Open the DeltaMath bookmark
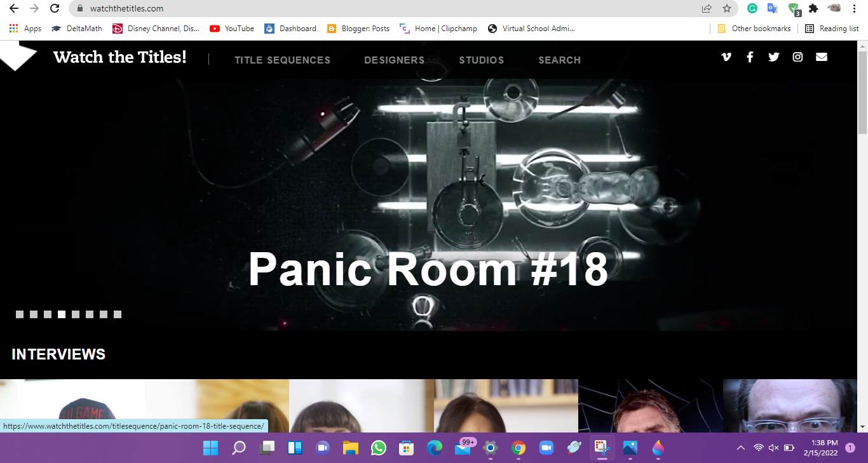Image resolution: width=868 pixels, height=463 pixels. (77, 29)
